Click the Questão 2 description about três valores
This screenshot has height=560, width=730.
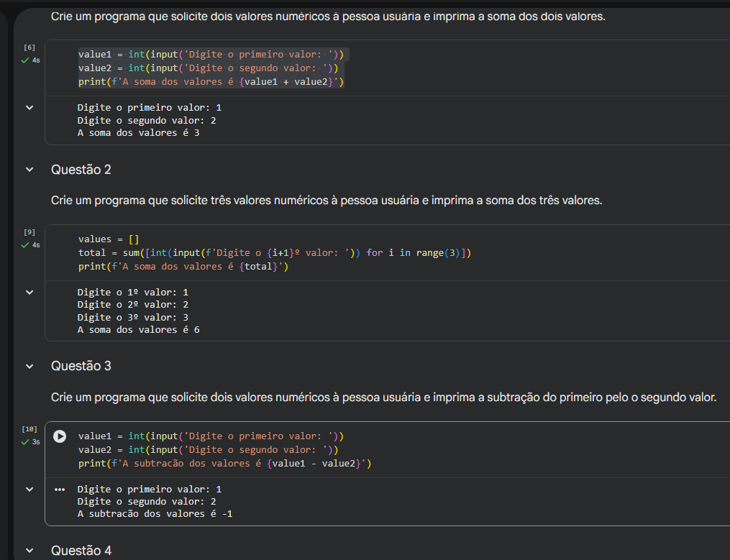[x=327, y=201]
